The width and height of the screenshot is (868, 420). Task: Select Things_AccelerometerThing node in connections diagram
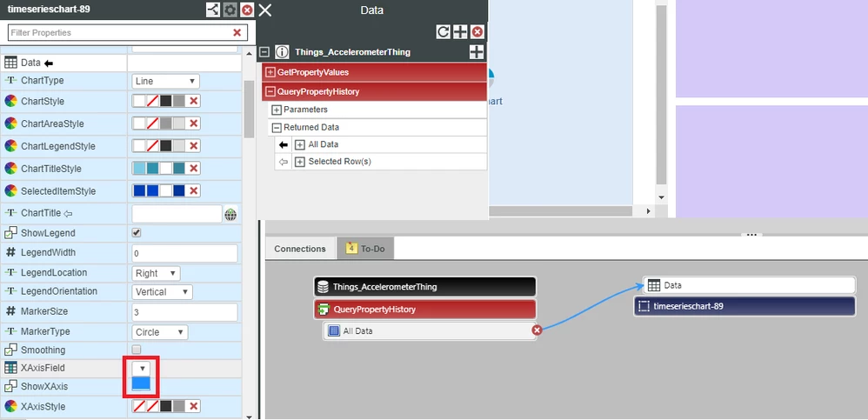click(x=425, y=287)
